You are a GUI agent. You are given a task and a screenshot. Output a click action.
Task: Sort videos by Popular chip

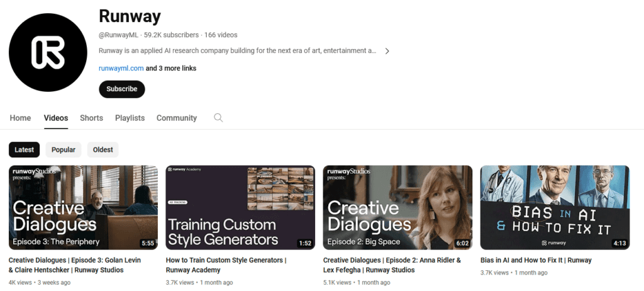tap(64, 150)
